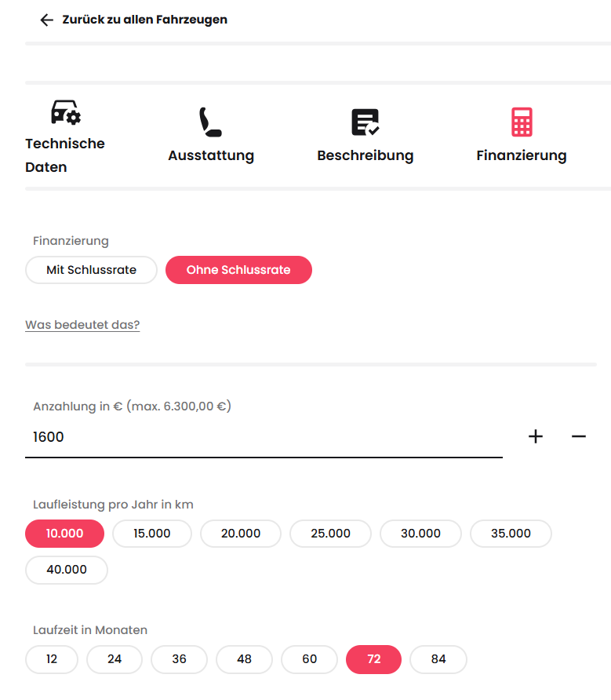Select Mit Schlussrate financing option
Viewport: 611px width, 700px height.
(91, 270)
